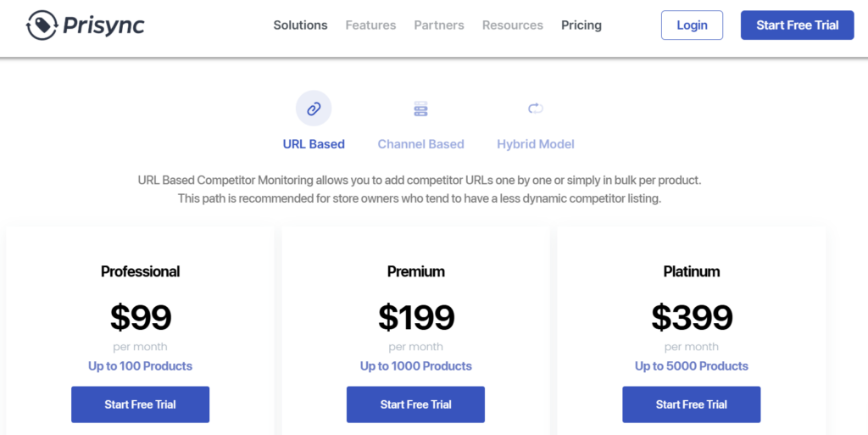Select the URL Based link icon
Screen dimensions: 868x435
(x=314, y=109)
